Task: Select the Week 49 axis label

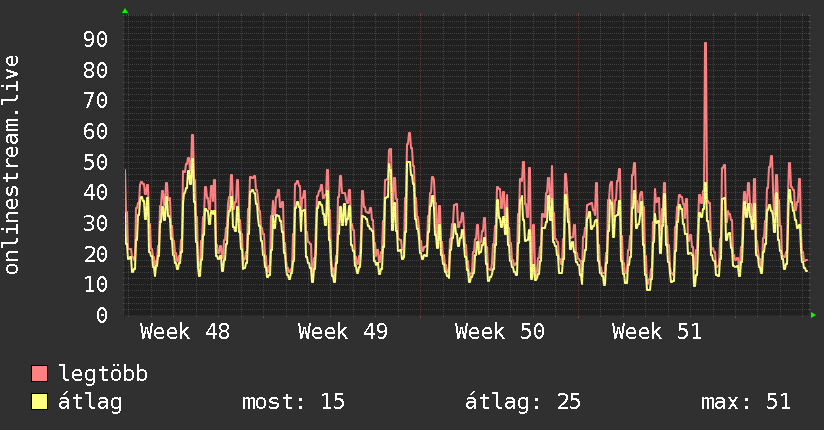Action: pos(342,331)
